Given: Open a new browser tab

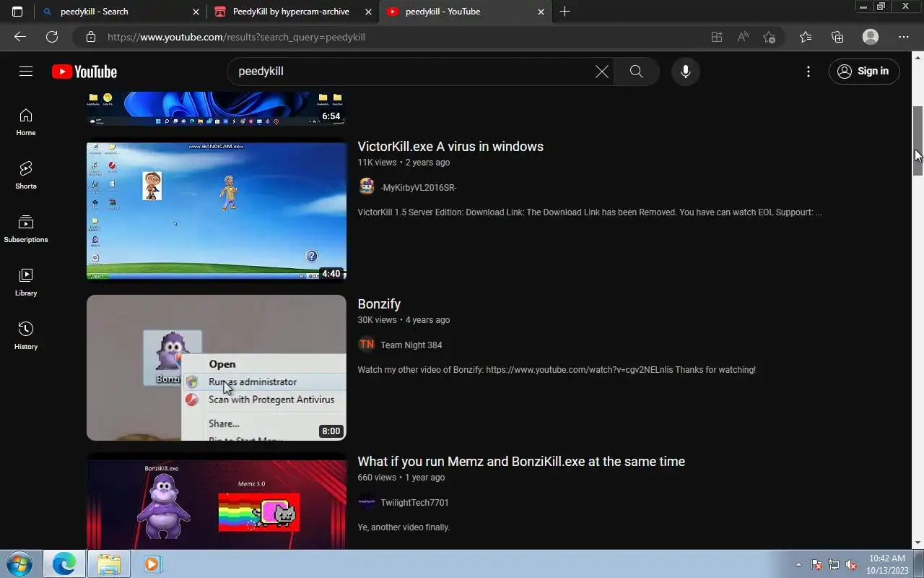Looking at the screenshot, I should tap(565, 12).
